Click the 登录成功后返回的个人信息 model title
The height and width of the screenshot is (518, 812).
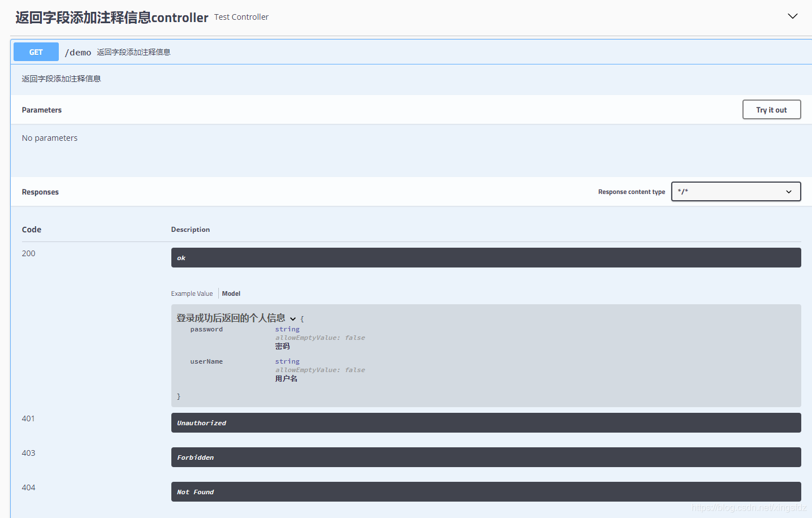231,318
